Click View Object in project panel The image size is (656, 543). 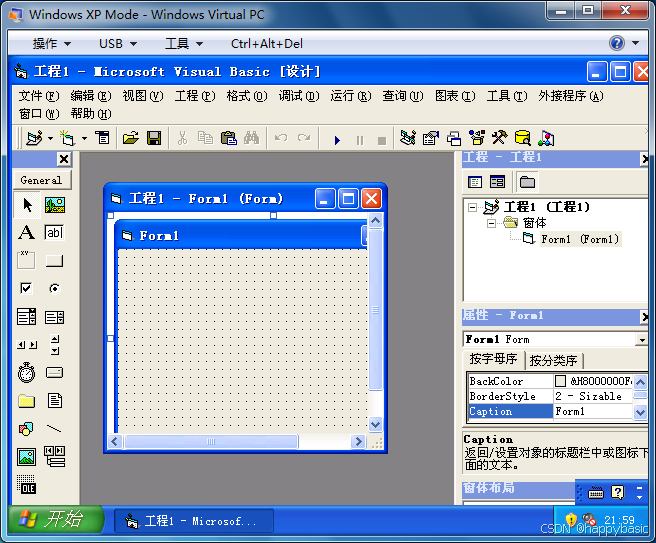click(x=497, y=182)
